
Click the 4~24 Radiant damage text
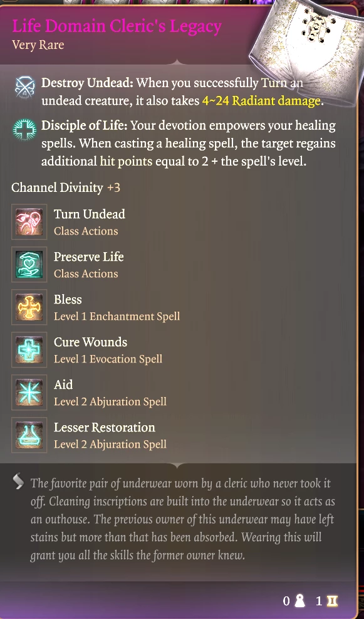click(261, 101)
